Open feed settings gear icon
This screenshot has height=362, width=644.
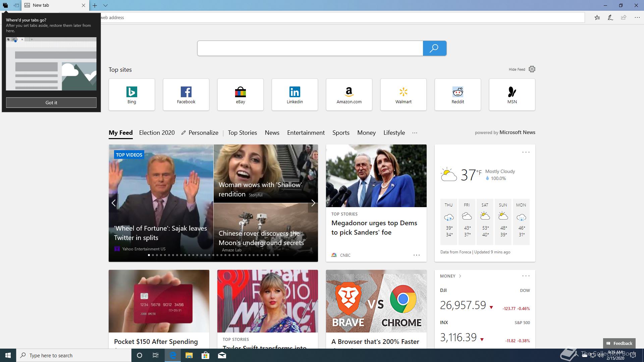(x=532, y=69)
